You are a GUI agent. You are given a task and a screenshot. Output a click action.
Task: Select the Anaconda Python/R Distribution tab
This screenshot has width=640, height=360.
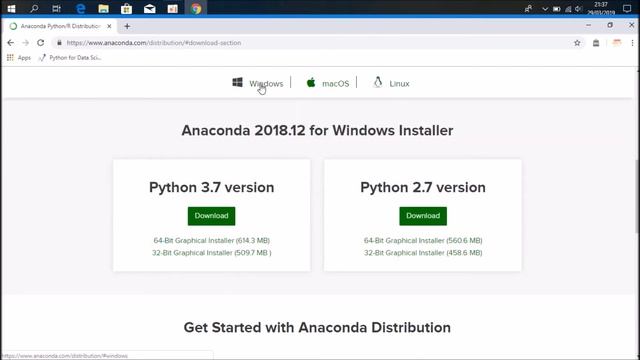coord(60,26)
